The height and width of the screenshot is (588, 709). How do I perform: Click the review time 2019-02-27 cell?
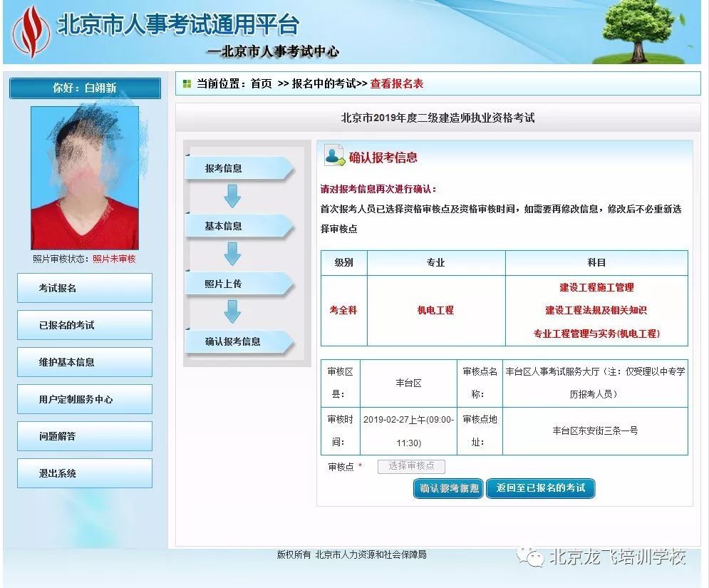pyautogui.click(x=409, y=431)
